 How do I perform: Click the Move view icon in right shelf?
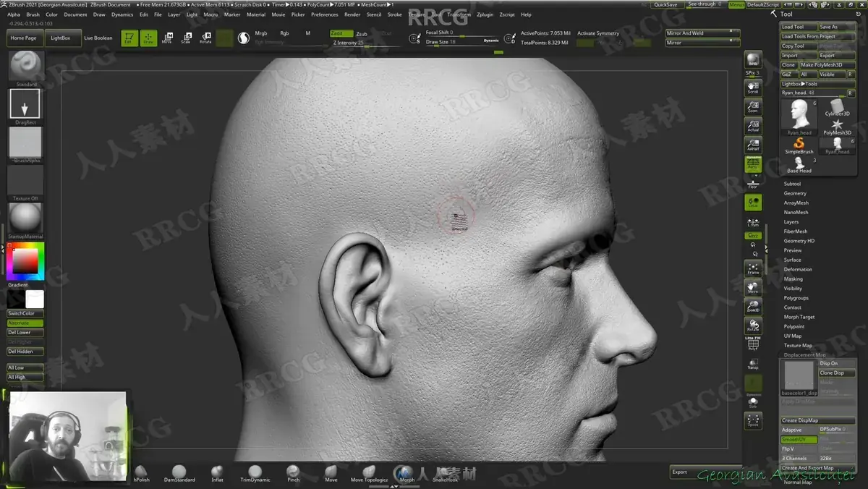point(753,287)
